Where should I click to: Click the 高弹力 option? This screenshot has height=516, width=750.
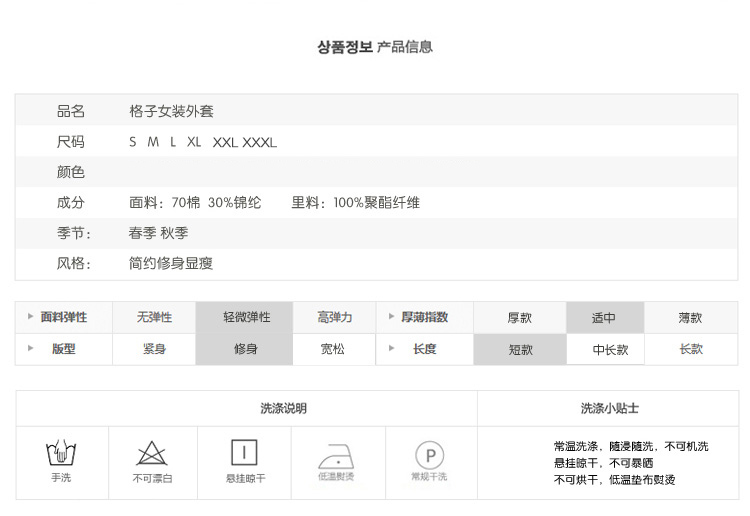(335, 318)
